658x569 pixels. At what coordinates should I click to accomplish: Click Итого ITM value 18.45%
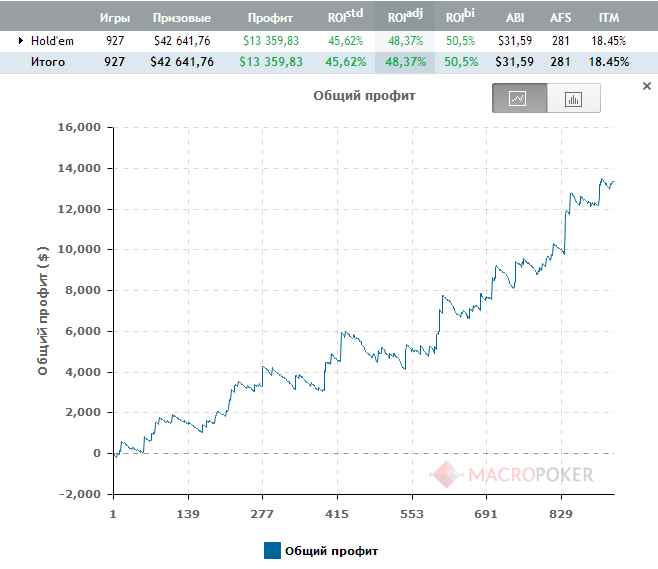[608, 62]
